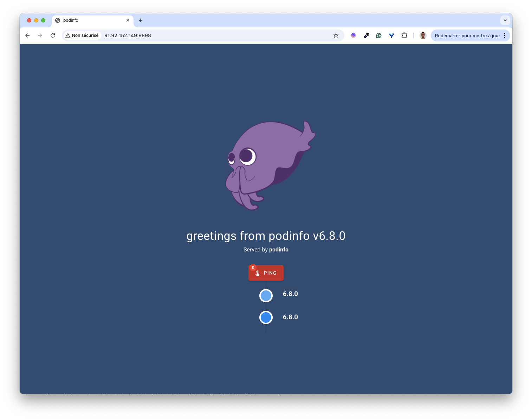Click the address bar URL field
The width and height of the screenshot is (532, 420).
point(211,35)
